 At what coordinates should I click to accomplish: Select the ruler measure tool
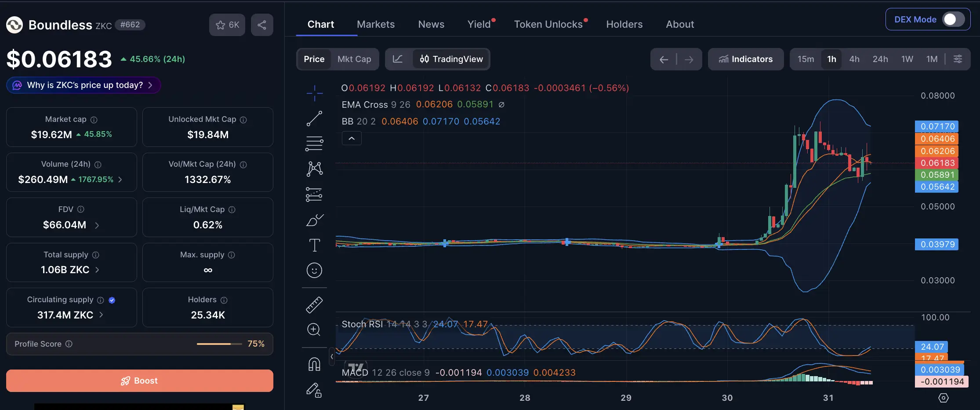click(x=314, y=304)
